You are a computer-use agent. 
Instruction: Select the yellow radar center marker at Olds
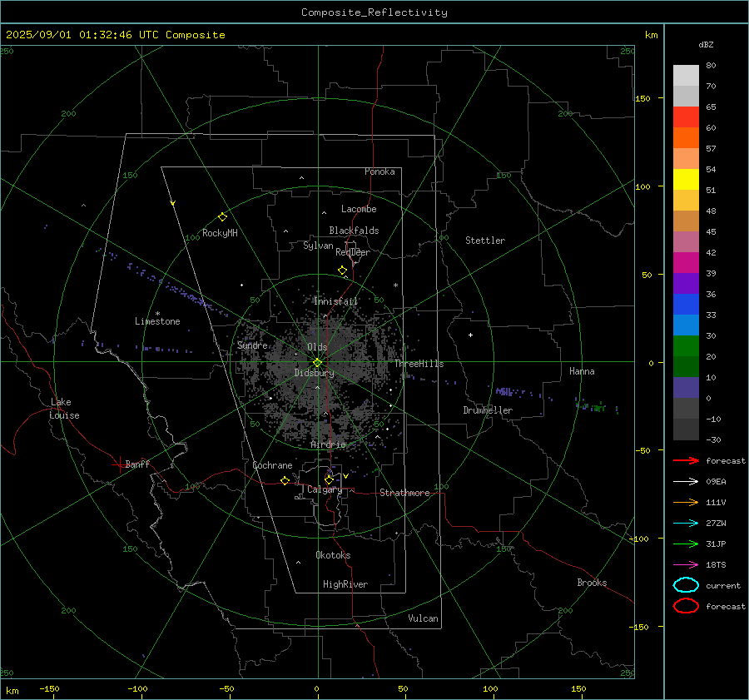317,363
